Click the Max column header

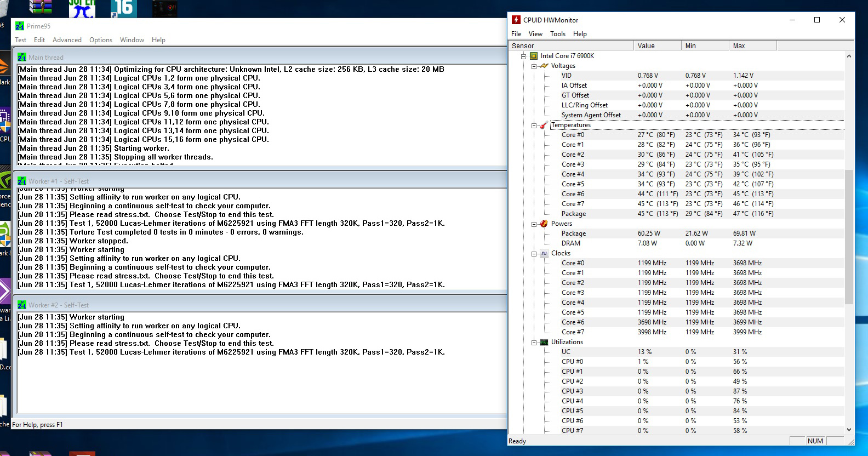point(753,45)
